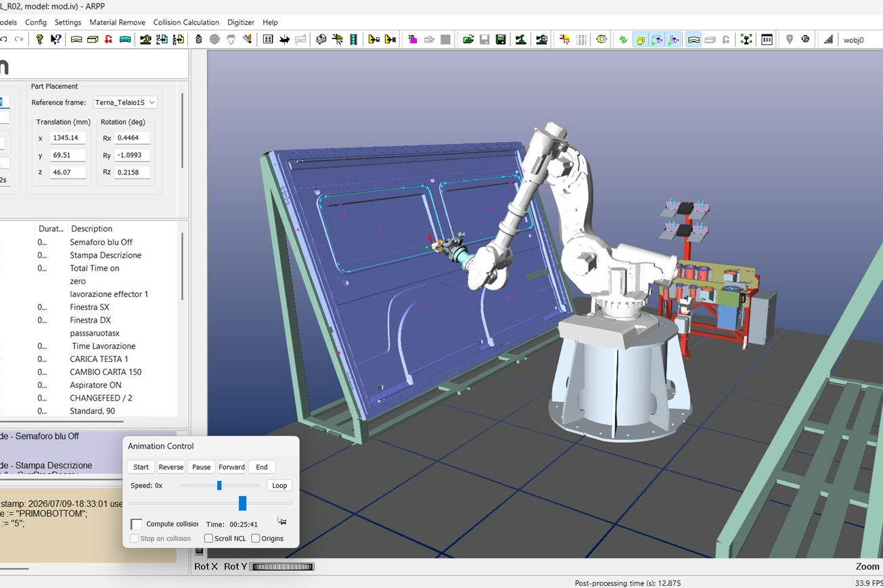Click the yellow cube view toolbar icon
Screen dimensions: 883x588
point(640,40)
